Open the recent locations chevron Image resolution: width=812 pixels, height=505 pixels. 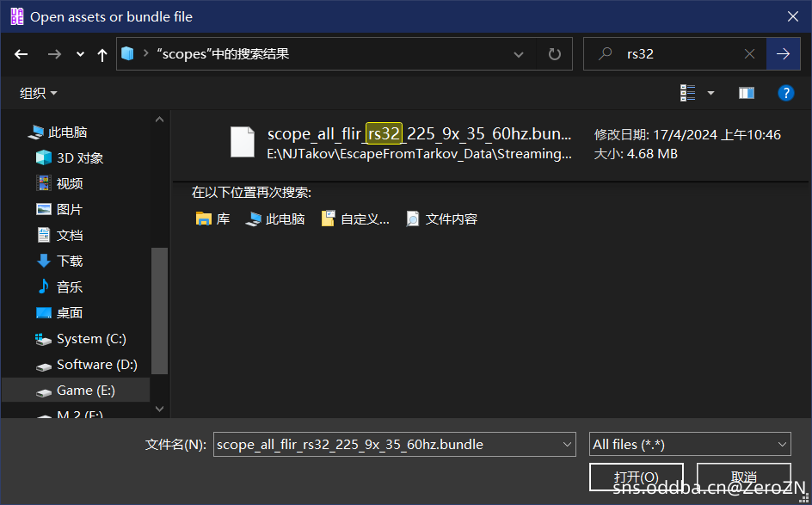(80, 54)
